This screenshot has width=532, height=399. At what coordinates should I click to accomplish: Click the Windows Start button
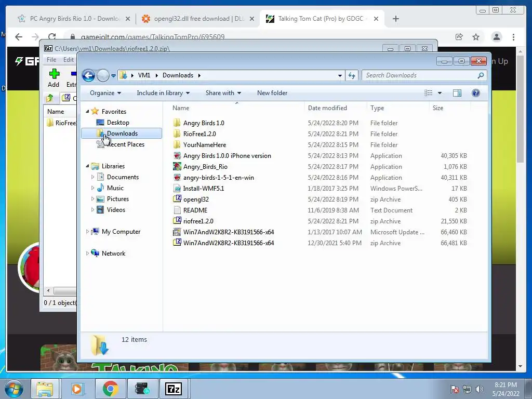(14, 389)
